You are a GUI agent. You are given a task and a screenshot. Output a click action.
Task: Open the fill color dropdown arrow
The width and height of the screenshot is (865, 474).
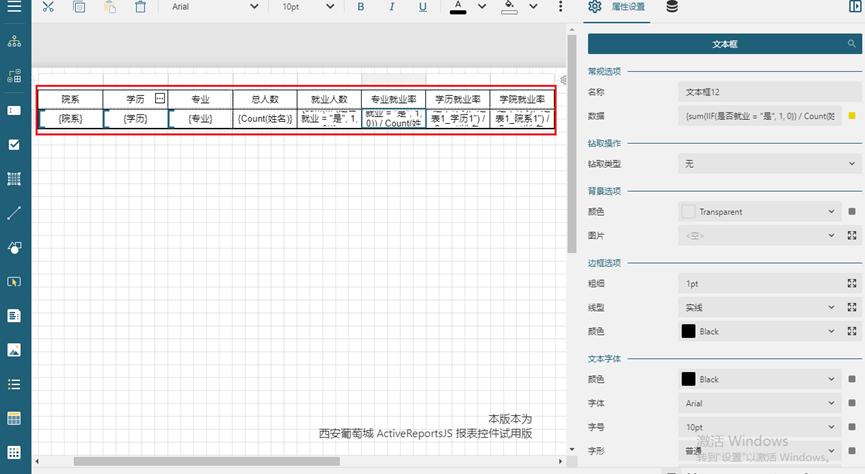pos(533,7)
